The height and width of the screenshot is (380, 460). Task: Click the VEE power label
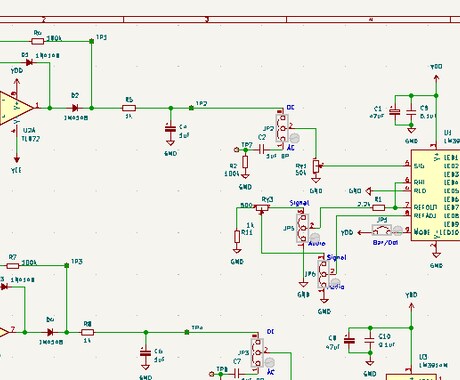pyautogui.click(x=16, y=170)
